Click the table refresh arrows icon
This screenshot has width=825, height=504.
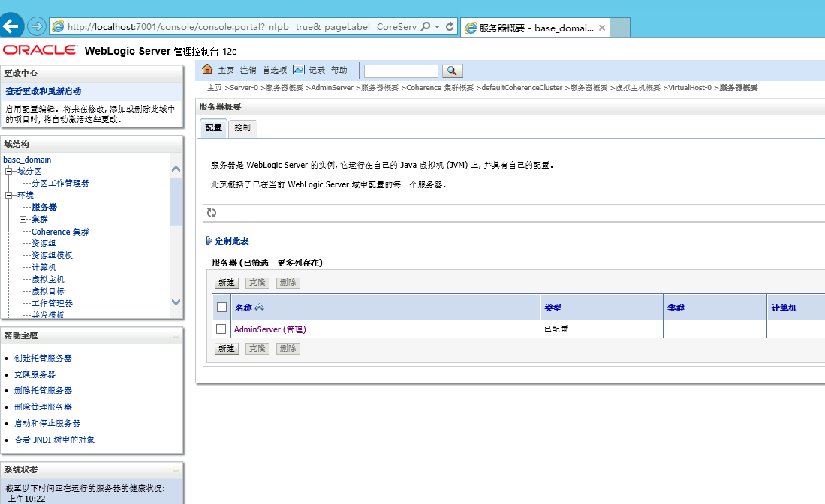click(212, 213)
